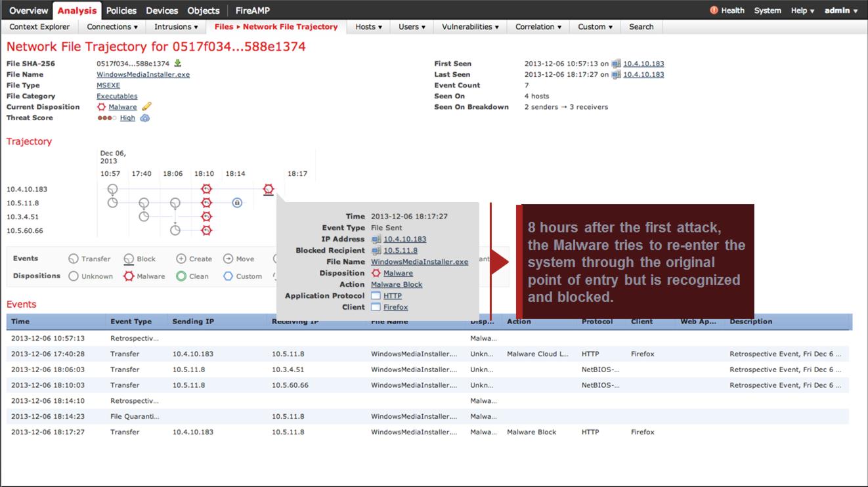Viewport: 868px width, 487px height.
Task: Click the pencil icon to edit the disposition
Action: pos(147,107)
